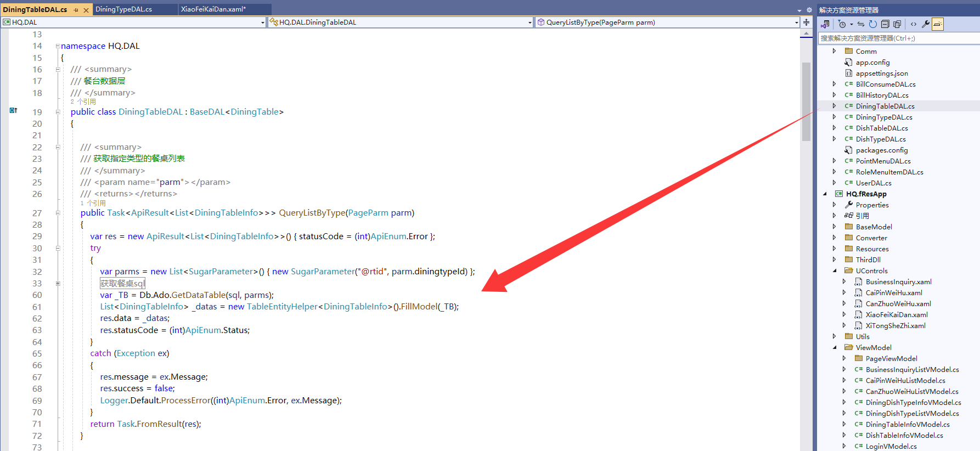Collapse ViewModel folder
The height and width of the screenshot is (451, 980).
click(x=835, y=347)
